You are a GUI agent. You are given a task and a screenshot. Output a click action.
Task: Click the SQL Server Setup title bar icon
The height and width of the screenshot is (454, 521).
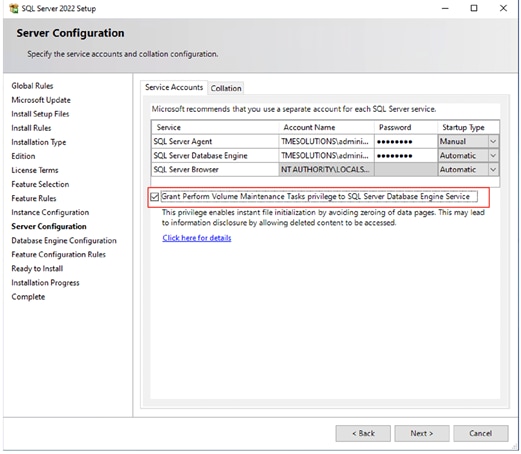14,8
